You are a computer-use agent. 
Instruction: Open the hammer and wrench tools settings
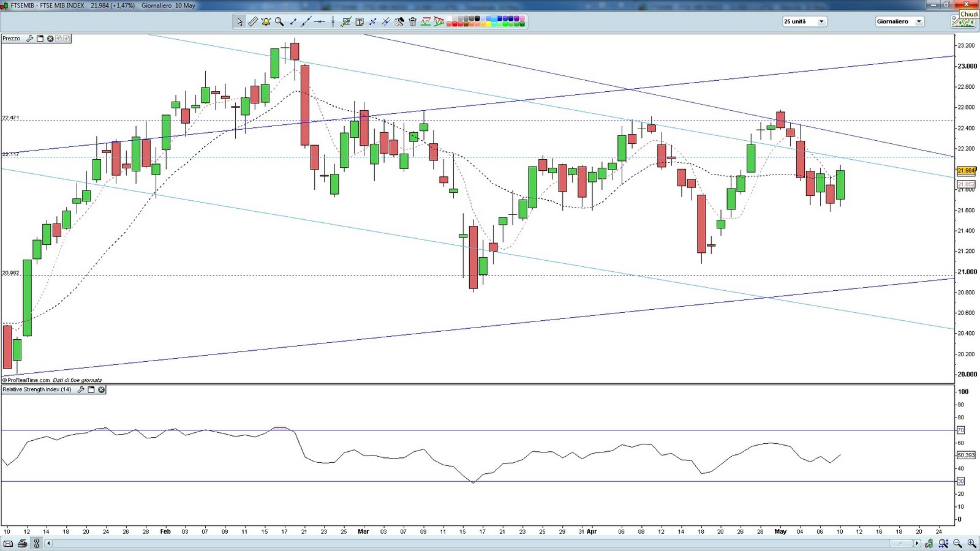click(399, 21)
